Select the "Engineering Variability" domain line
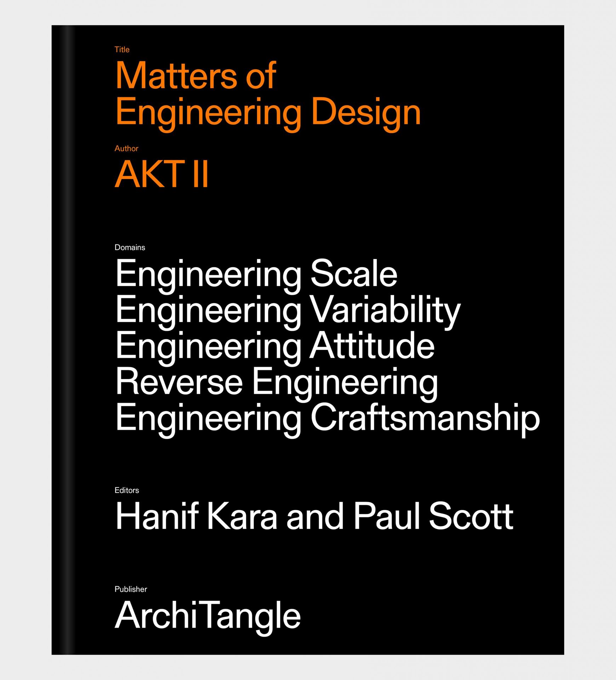The width and height of the screenshot is (616, 680). point(288,311)
